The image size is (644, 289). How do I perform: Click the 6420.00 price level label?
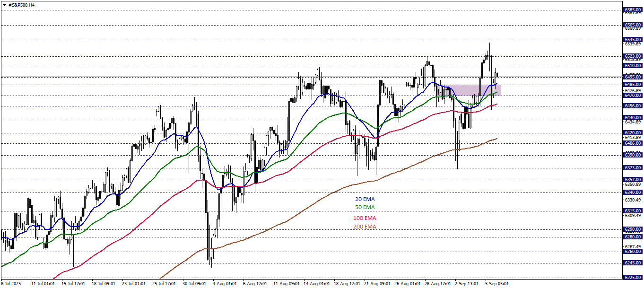point(632,133)
